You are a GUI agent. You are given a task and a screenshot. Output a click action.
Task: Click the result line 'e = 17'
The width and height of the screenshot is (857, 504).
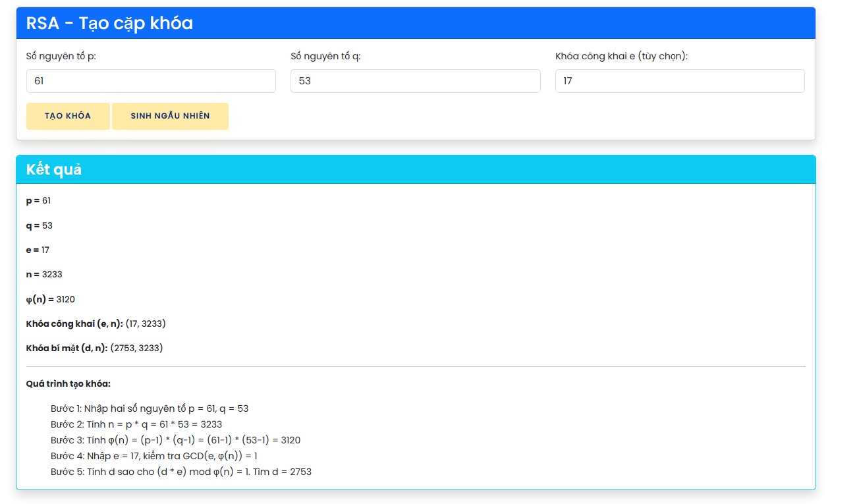[38, 250]
